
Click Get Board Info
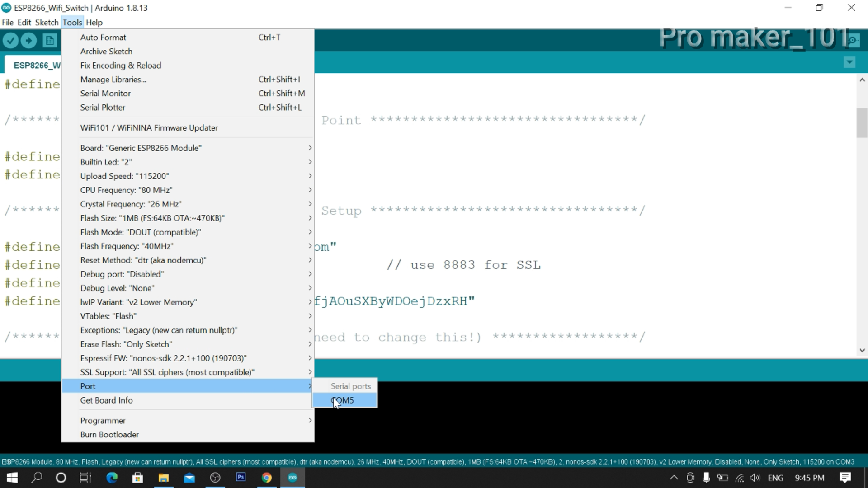tap(106, 400)
